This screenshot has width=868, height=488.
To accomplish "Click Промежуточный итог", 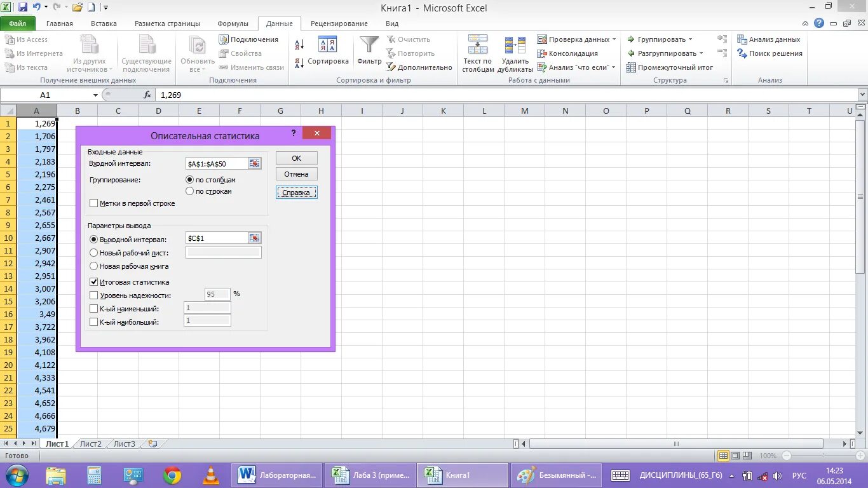I will pos(669,67).
